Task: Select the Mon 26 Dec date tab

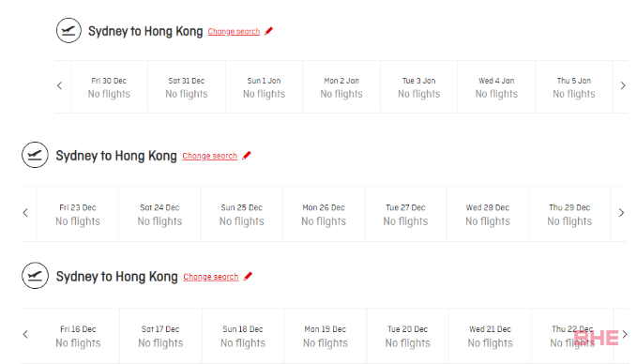Action: 324,214
